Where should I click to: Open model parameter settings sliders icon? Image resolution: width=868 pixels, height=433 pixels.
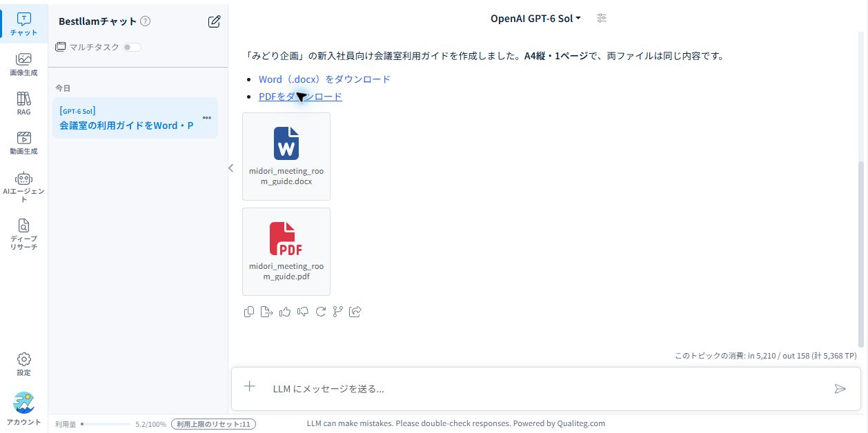point(602,19)
